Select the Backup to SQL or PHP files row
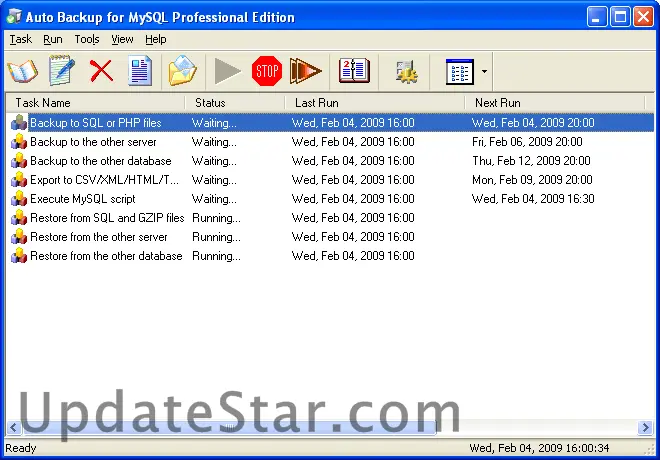This screenshot has height=460, width=660. [x=330, y=123]
